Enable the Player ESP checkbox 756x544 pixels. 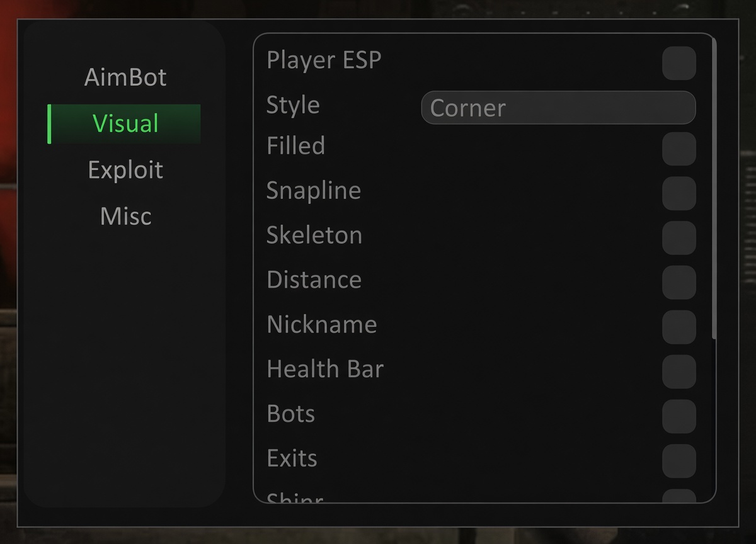pos(679,63)
